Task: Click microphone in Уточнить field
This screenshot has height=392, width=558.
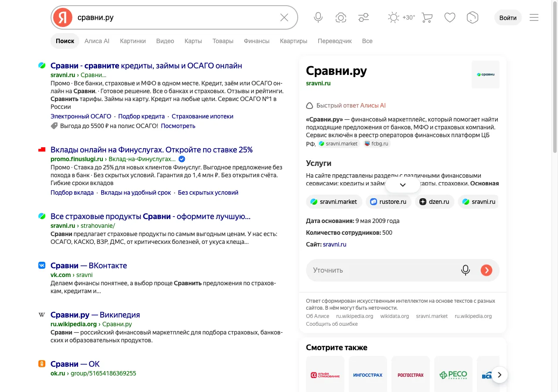Action: coord(466,270)
